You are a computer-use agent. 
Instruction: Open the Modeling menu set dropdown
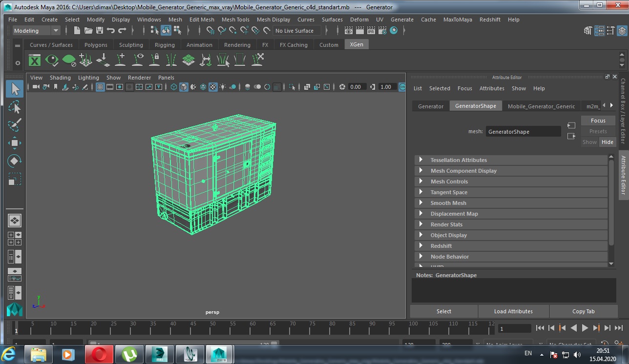[36, 31]
